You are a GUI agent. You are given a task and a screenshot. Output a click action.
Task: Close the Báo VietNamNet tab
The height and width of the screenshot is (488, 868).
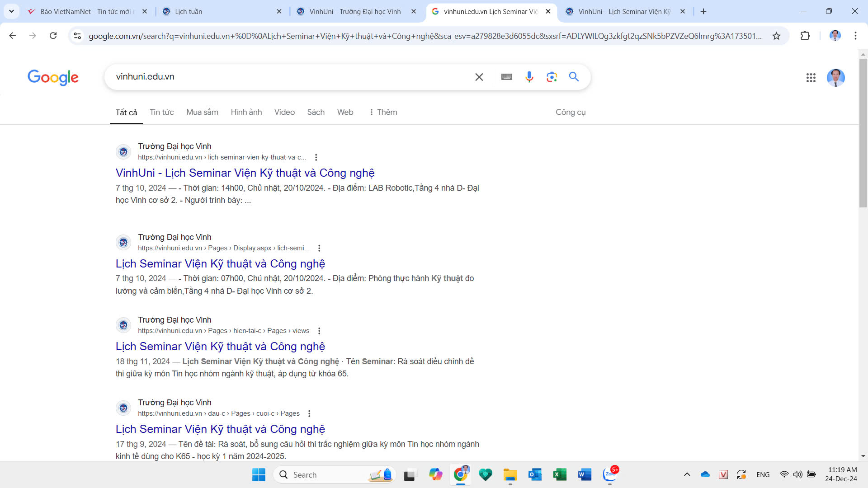(x=145, y=11)
